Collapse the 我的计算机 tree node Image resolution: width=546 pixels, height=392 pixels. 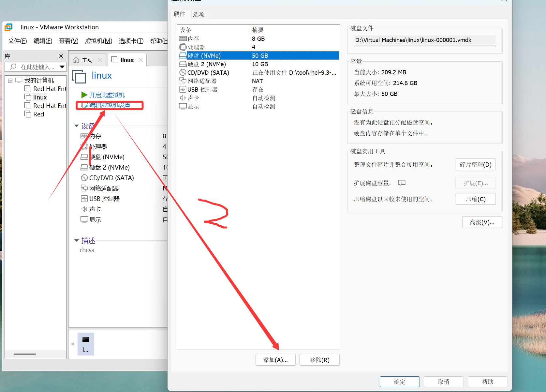(10, 81)
